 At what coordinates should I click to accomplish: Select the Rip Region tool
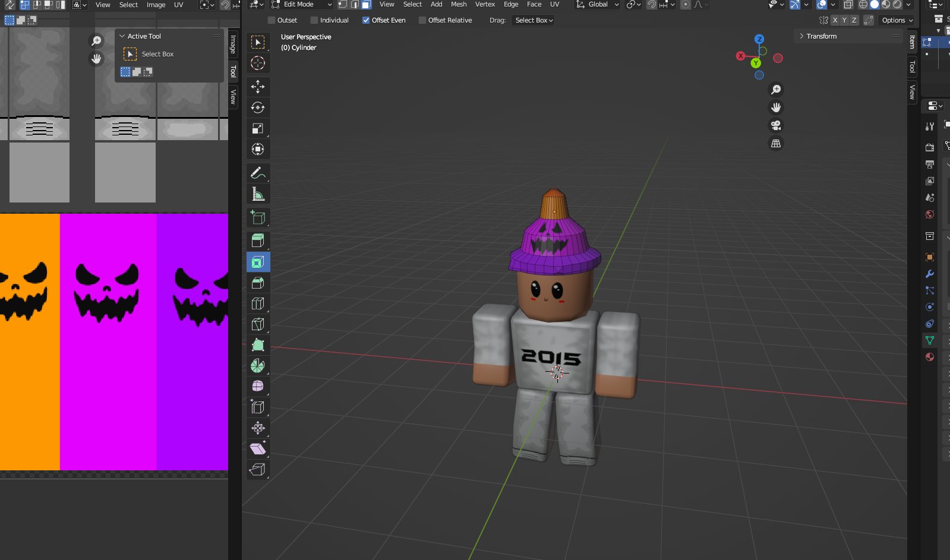(258, 469)
